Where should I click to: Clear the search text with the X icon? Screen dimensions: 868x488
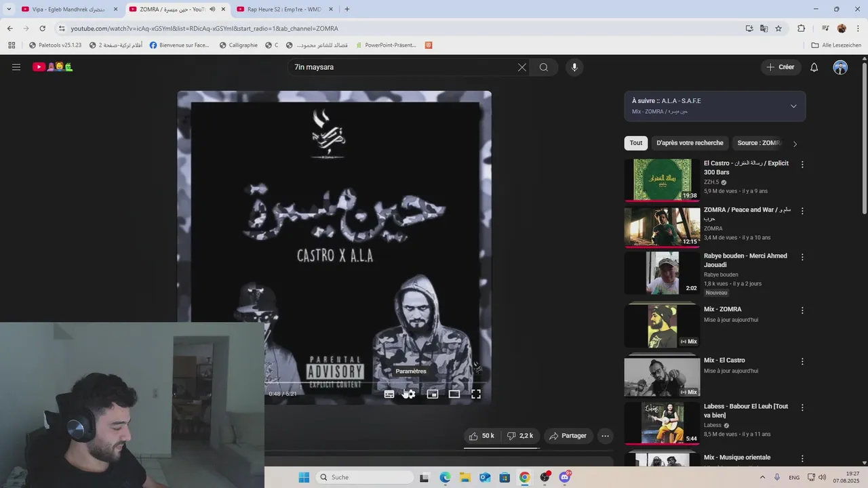(522, 67)
